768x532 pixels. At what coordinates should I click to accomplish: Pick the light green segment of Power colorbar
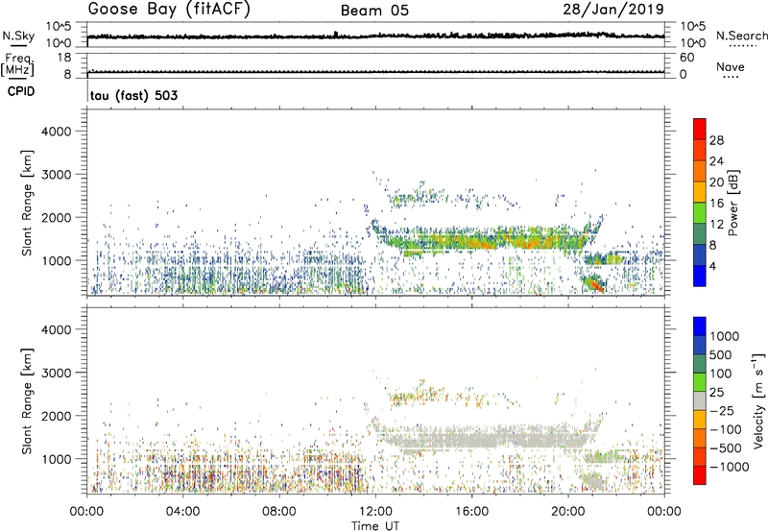pyautogui.click(x=700, y=212)
